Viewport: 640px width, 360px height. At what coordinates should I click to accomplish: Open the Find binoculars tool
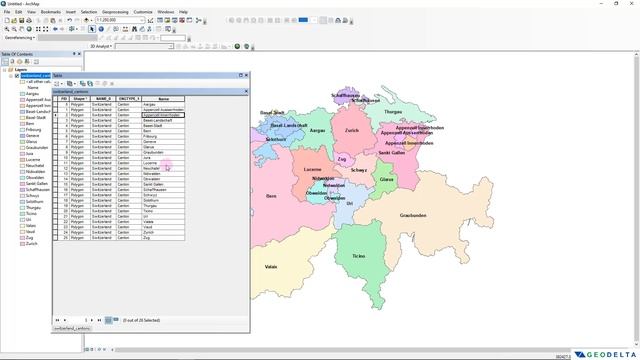134,29
